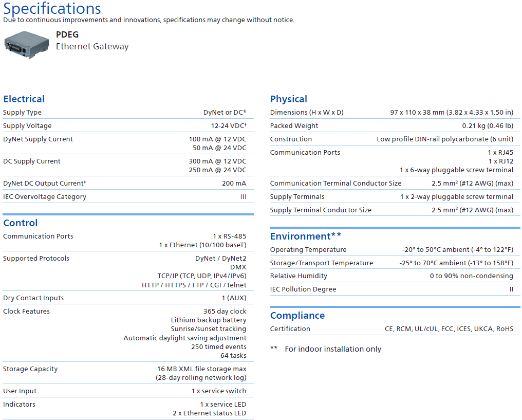Click the certification list starting with CE
Viewport: 522px width, 420px height.
pos(449,329)
